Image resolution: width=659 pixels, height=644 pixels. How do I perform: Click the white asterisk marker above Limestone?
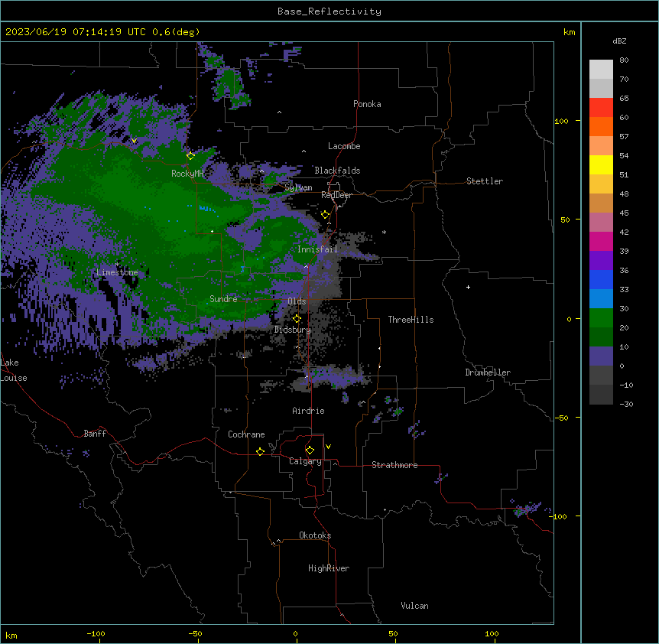[117, 265]
